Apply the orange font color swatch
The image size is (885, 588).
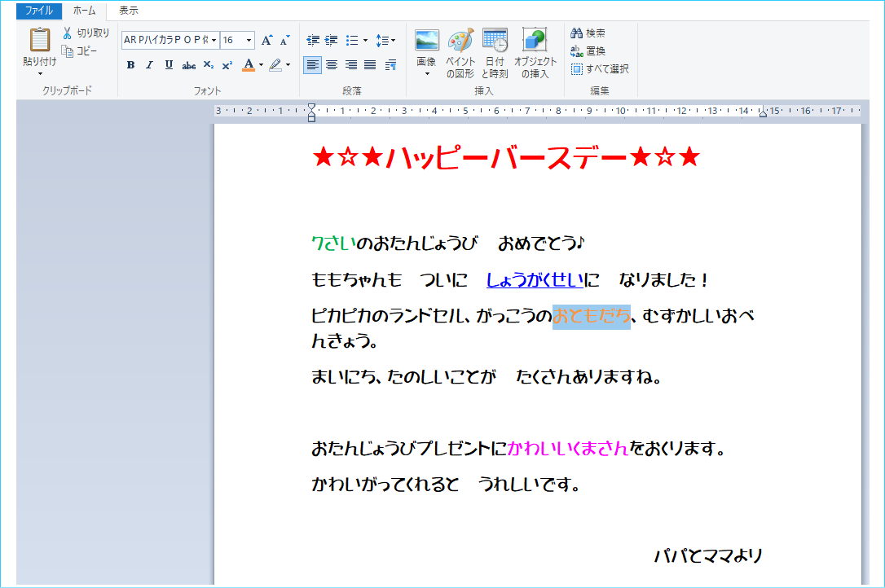[249, 65]
